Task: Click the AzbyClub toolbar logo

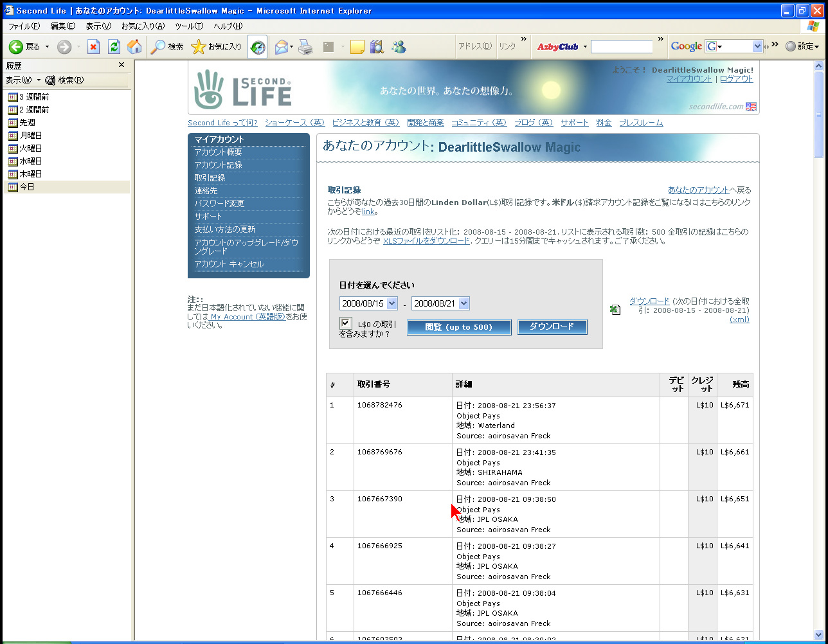Action: (557, 47)
